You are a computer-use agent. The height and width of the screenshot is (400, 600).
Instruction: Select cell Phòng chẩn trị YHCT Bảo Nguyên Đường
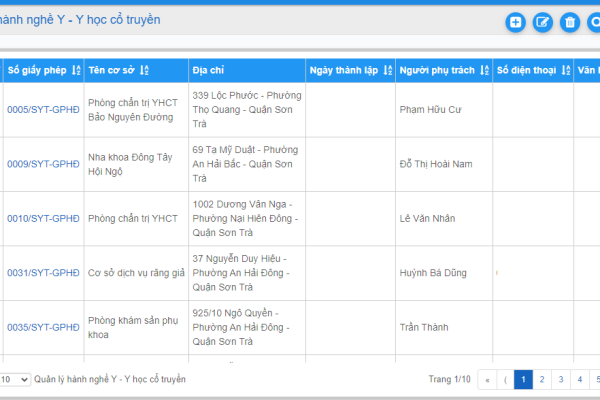pyautogui.click(x=136, y=110)
